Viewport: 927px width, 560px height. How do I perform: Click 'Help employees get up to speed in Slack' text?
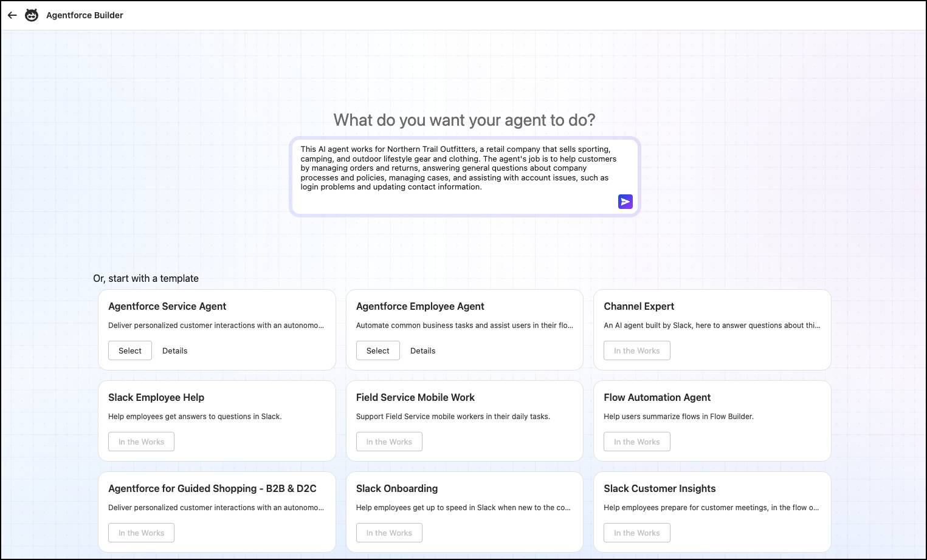(463, 508)
